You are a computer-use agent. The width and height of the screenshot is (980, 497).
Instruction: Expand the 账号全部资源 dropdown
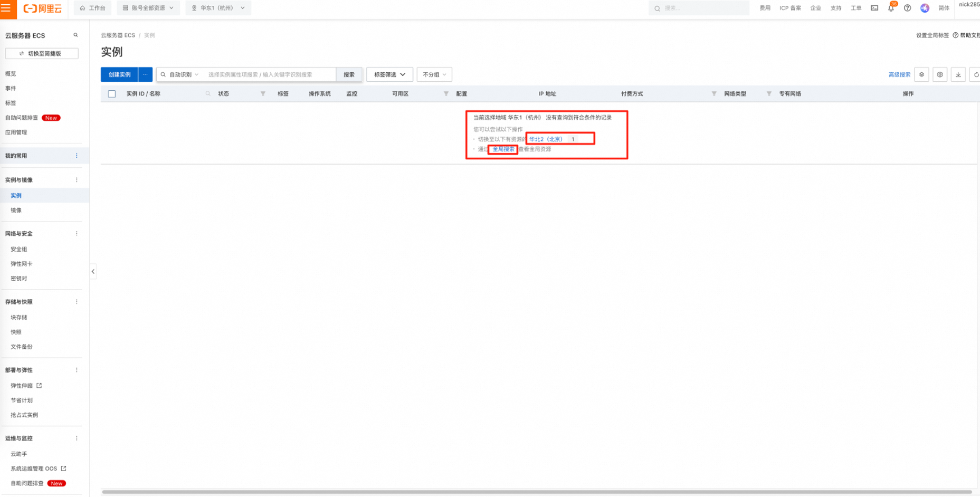tap(148, 8)
